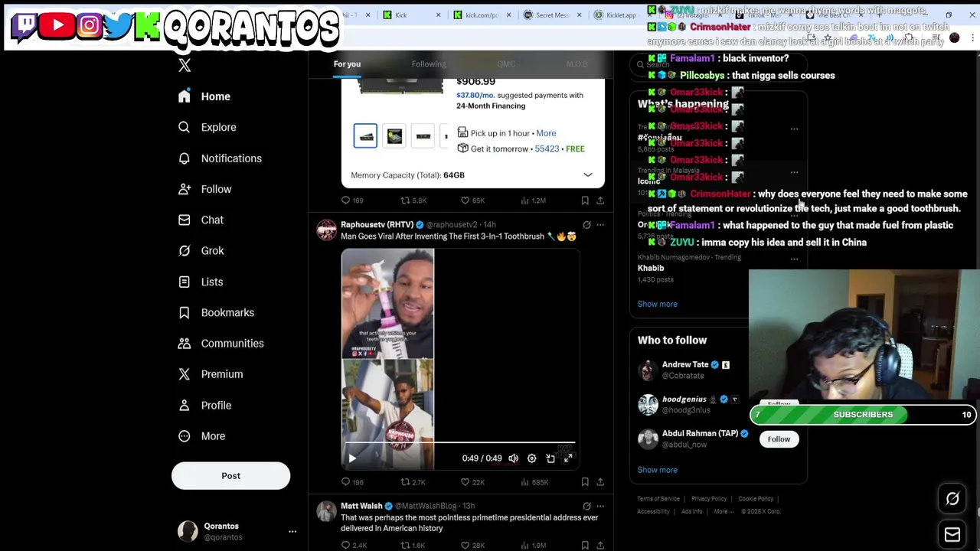
Task: Repost the product post with 5.8K reposts
Action: 413,201
